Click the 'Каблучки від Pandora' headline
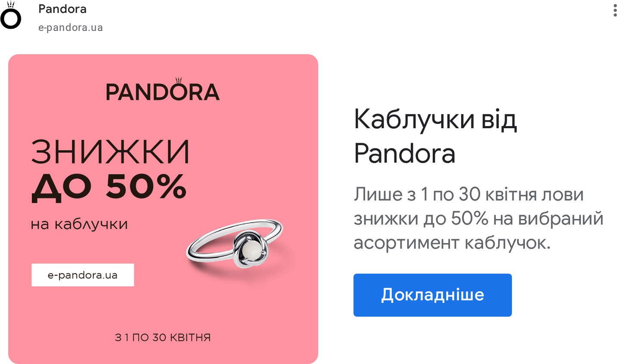 435,136
